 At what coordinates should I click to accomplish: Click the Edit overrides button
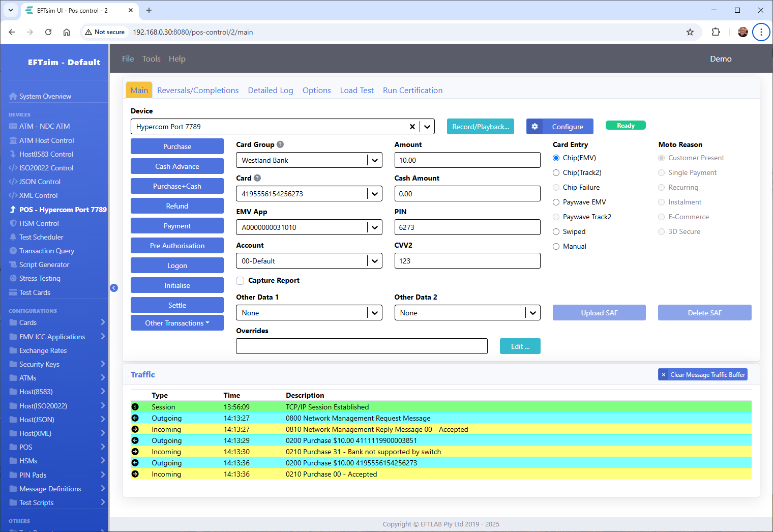(520, 346)
